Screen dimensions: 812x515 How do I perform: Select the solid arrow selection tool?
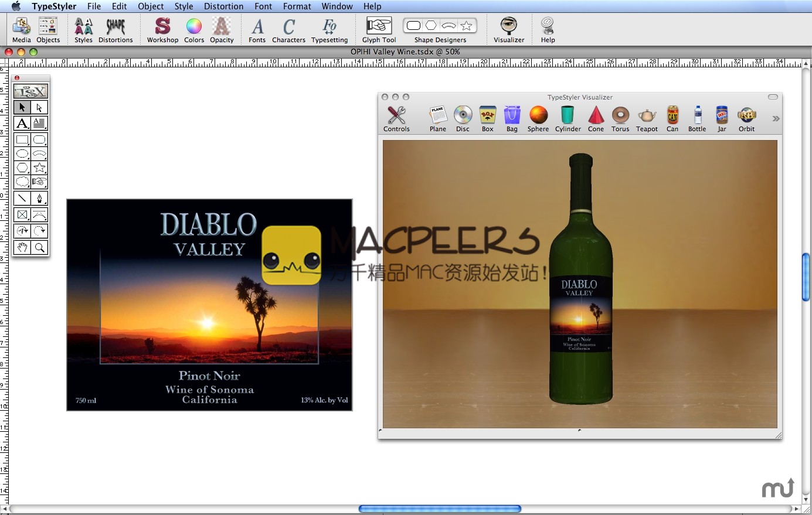point(22,107)
